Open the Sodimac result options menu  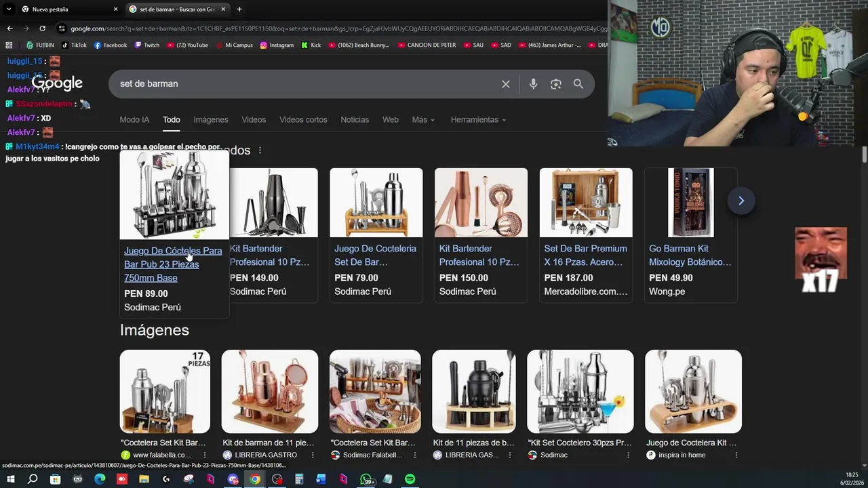pyautogui.click(x=628, y=455)
